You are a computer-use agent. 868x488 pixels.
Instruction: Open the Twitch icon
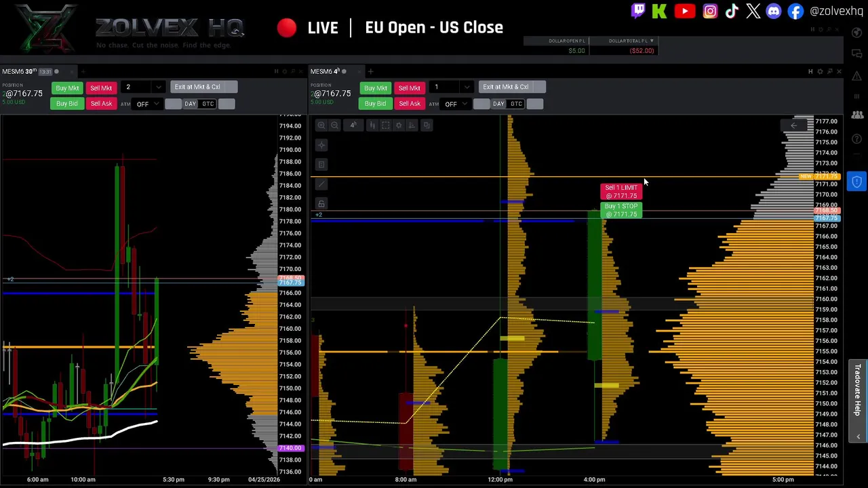(x=638, y=11)
